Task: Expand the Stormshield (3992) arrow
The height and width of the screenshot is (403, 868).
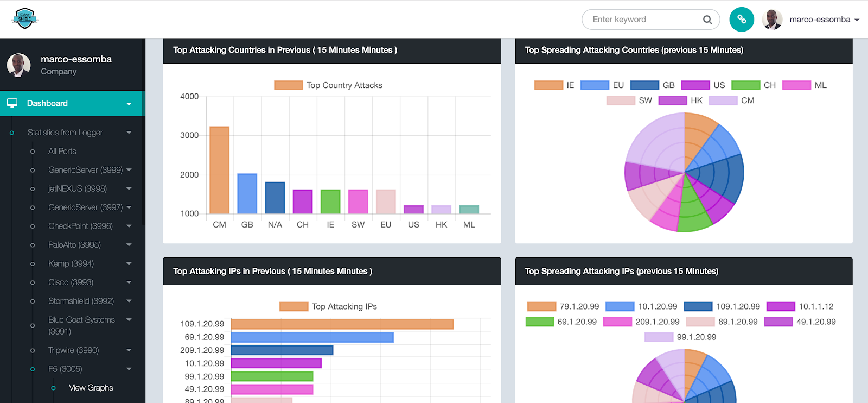Action: pyautogui.click(x=129, y=301)
